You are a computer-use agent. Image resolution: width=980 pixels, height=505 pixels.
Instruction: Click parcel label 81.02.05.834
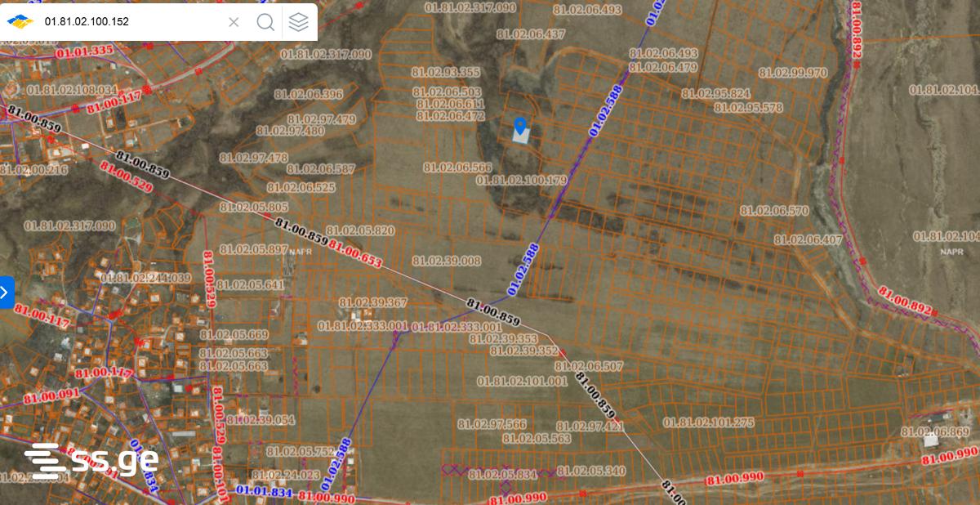pos(502,474)
